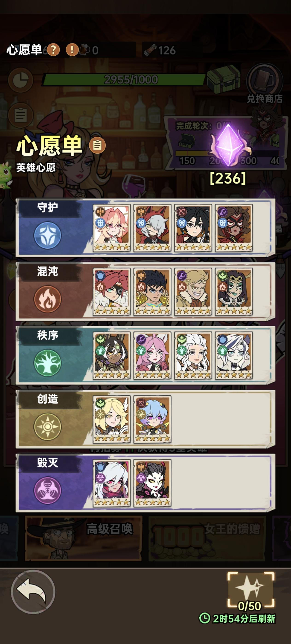291x644 pixels.
Task: Click the 混沌 flame faction icon
Action: [48, 299]
